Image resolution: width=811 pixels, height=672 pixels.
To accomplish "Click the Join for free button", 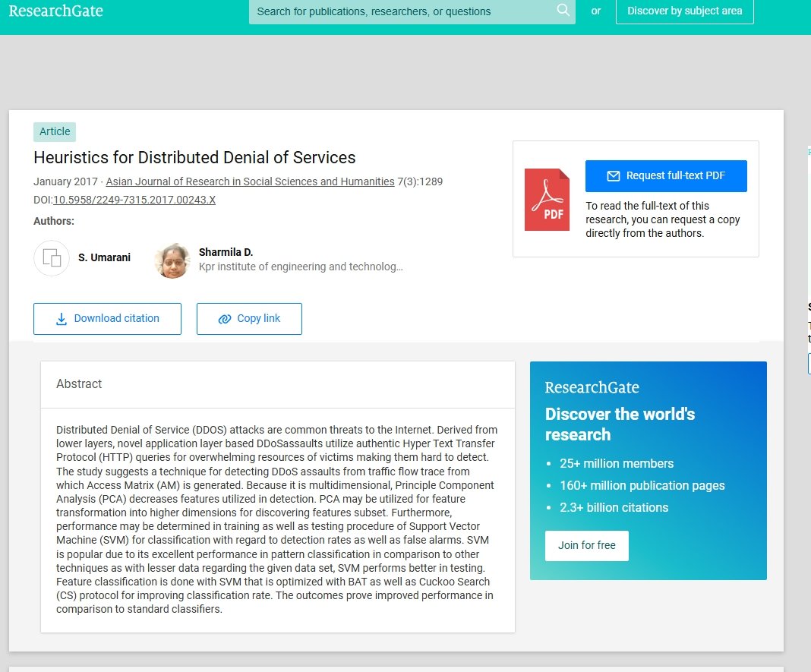I will pyautogui.click(x=586, y=545).
